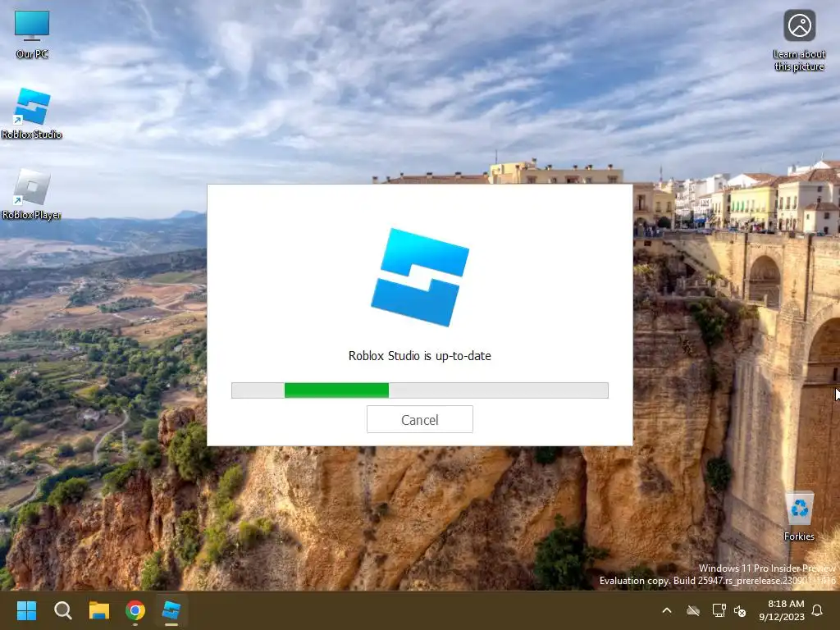Cancel the Roblox Studio installer
The width and height of the screenshot is (840, 630).
tap(419, 419)
